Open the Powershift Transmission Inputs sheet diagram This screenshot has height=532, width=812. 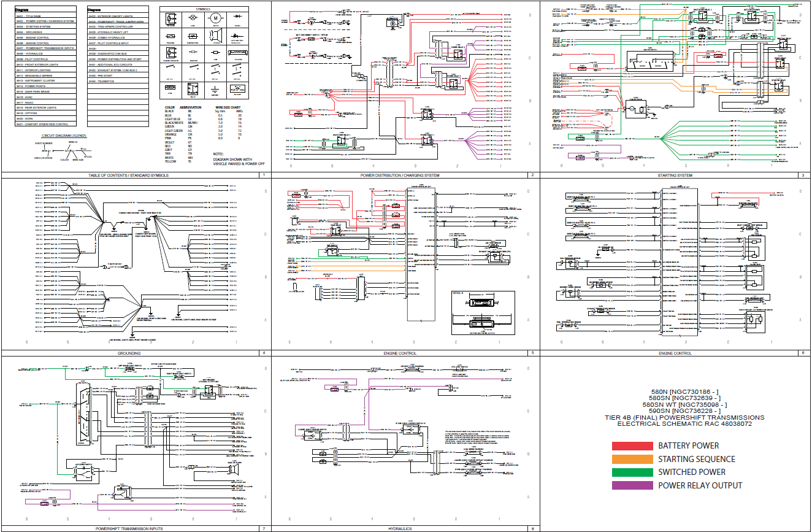(x=135, y=443)
